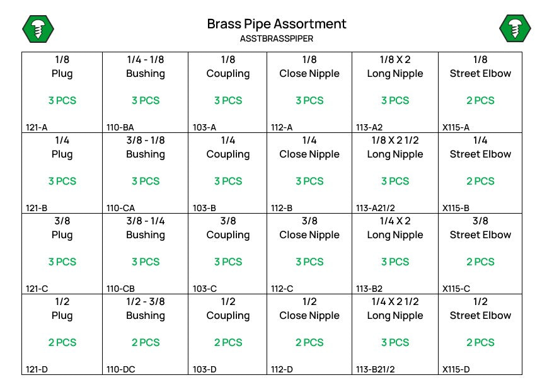
Task: Click the green hex screw logo at right
Action: tap(515, 28)
